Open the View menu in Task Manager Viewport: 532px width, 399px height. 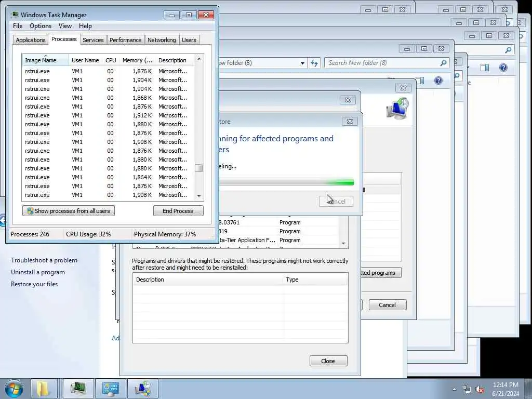coord(65,26)
